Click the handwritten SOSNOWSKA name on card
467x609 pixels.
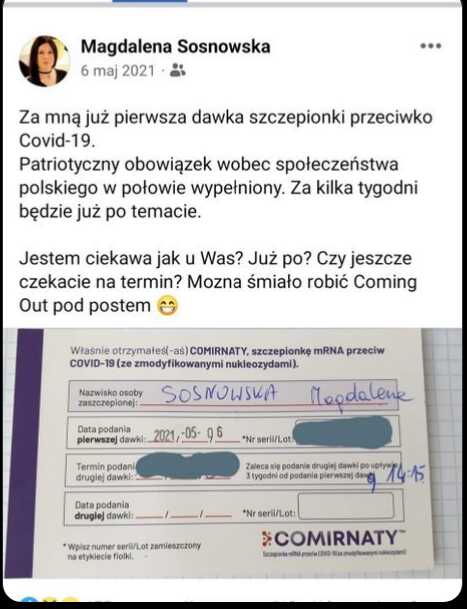pyautogui.click(x=220, y=394)
